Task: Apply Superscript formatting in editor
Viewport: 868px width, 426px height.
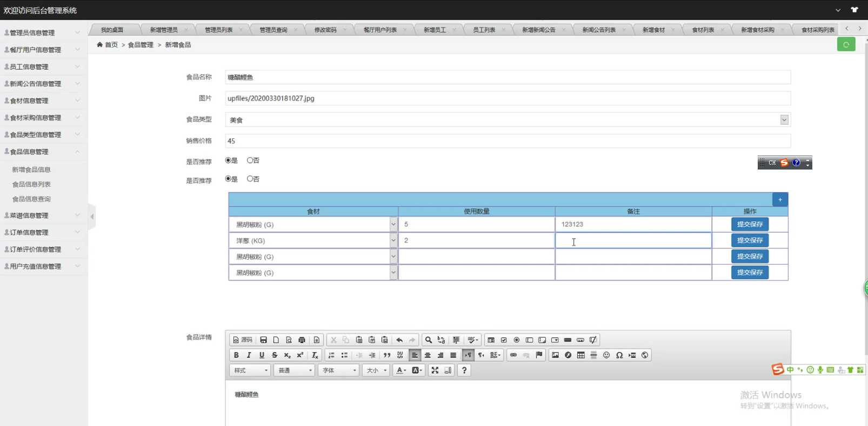Action: tap(300, 355)
